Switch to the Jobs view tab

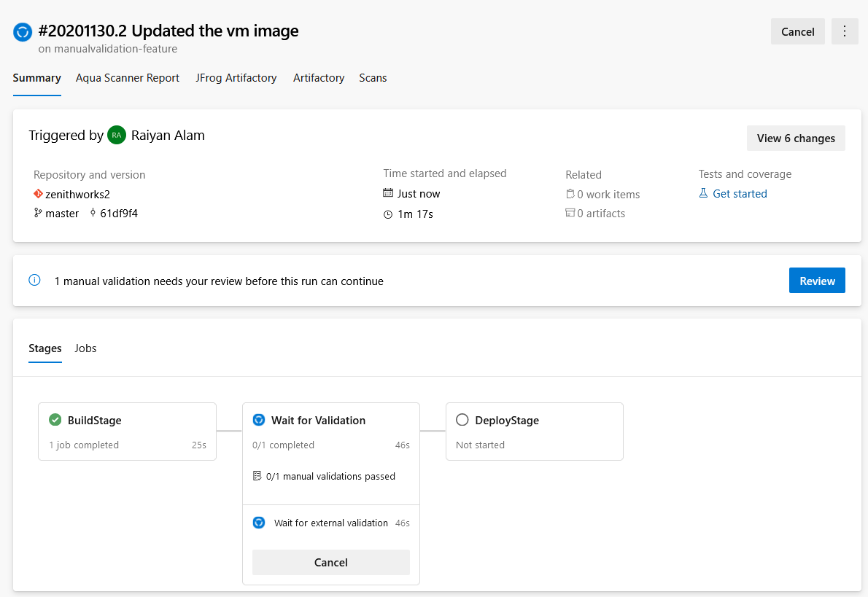(x=85, y=348)
